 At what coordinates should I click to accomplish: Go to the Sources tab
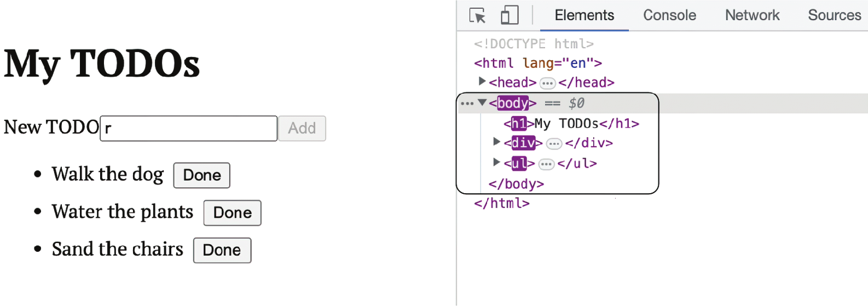click(x=834, y=15)
